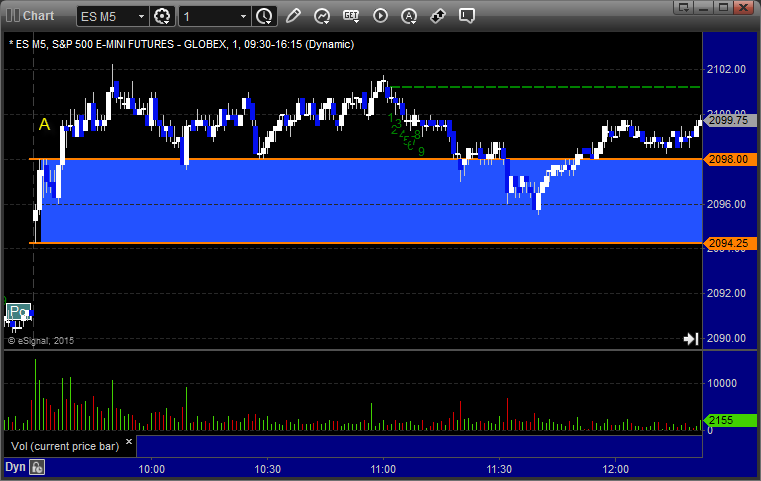Screen dimensions: 761x481
Task: Click the 2102.00 price axis label
Action: point(727,69)
